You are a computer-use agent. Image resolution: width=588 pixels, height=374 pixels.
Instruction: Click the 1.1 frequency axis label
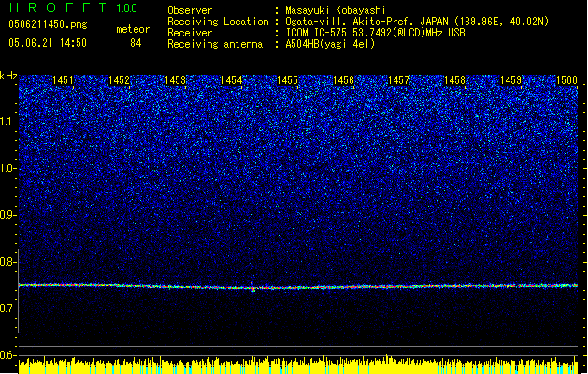(x=8, y=121)
